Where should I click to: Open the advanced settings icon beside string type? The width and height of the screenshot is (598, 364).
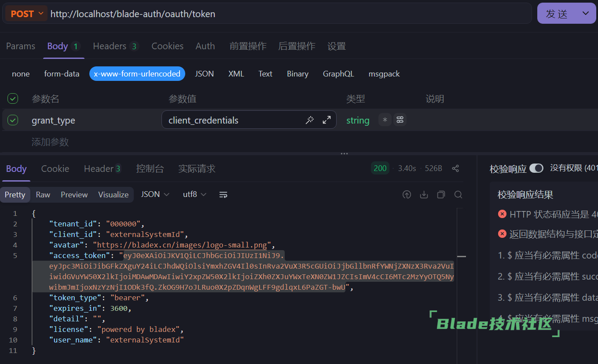[x=400, y=120]
